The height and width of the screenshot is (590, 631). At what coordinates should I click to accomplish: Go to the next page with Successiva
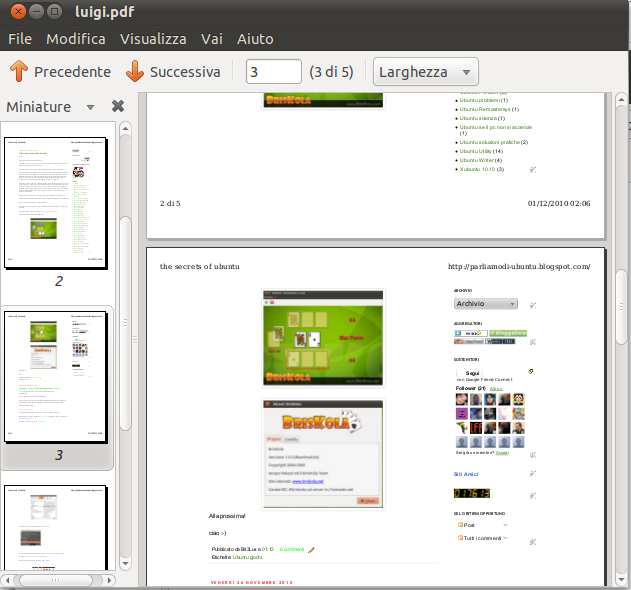pyautogui.click(x=173, y=72)
